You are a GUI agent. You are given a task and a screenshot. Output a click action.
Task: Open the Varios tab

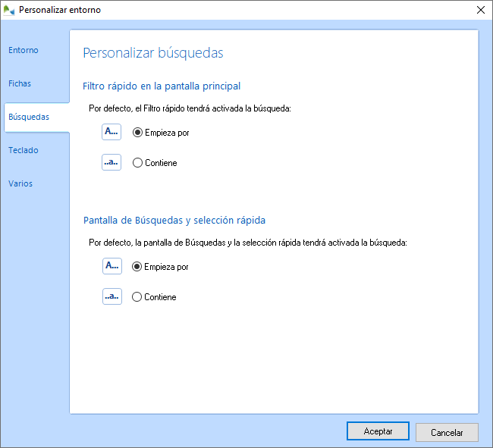click(20, 183)
